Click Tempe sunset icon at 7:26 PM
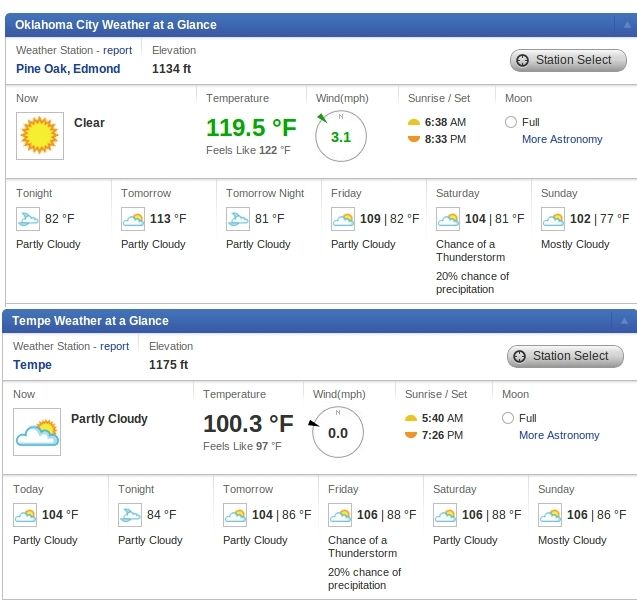 coord(411,435)
